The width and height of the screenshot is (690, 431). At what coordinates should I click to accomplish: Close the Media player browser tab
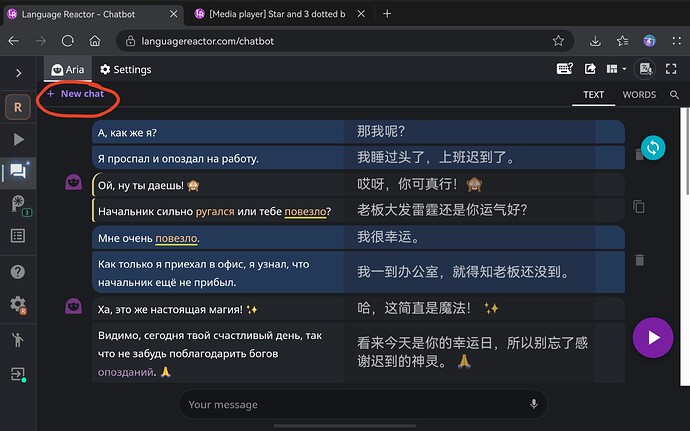(361, 14)
